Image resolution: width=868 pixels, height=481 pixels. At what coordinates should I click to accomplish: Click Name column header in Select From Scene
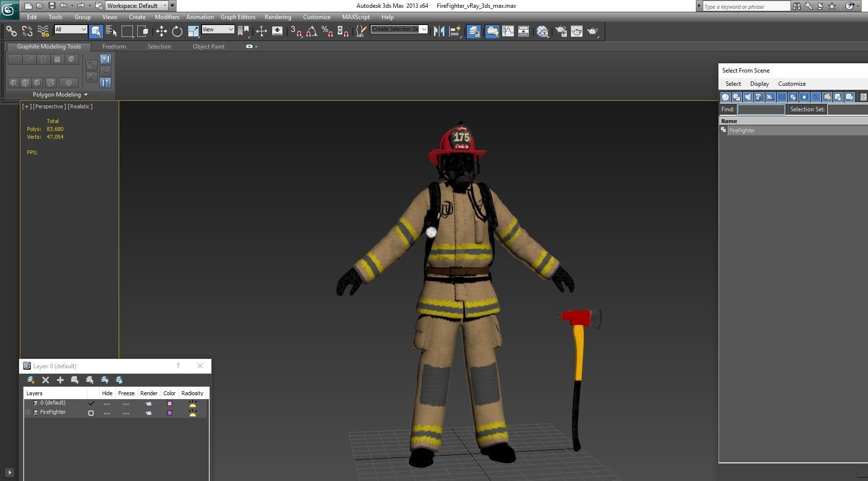pyautogui.click(x=793, y=121)
